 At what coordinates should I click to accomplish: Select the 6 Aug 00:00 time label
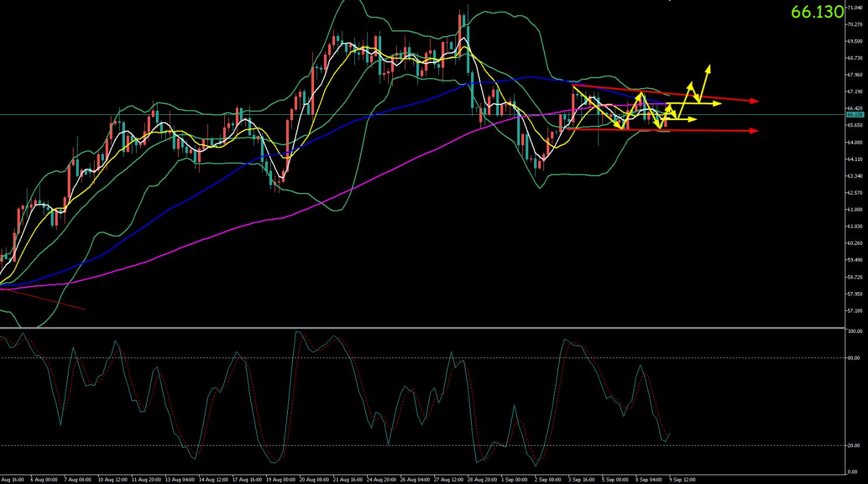pos(44,480)
